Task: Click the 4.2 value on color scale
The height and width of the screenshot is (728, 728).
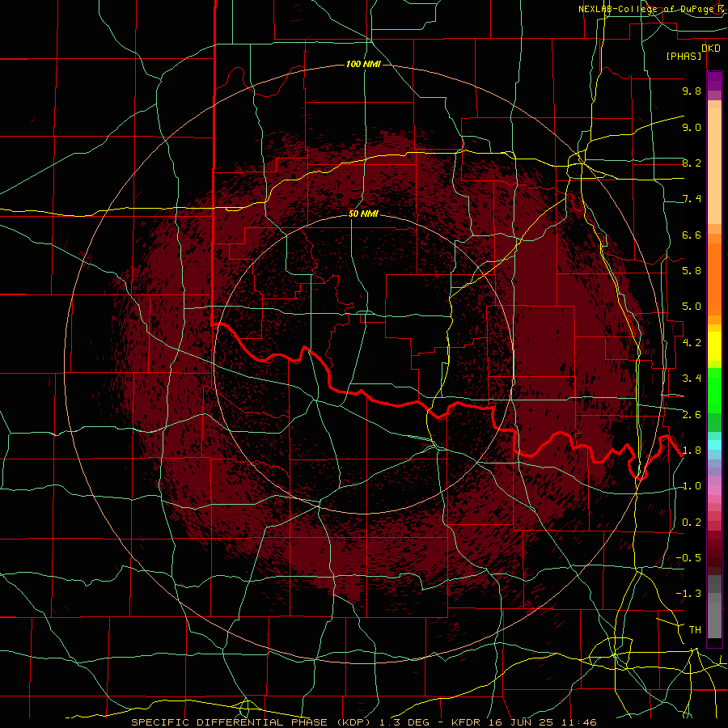Action: click(692, 343)
